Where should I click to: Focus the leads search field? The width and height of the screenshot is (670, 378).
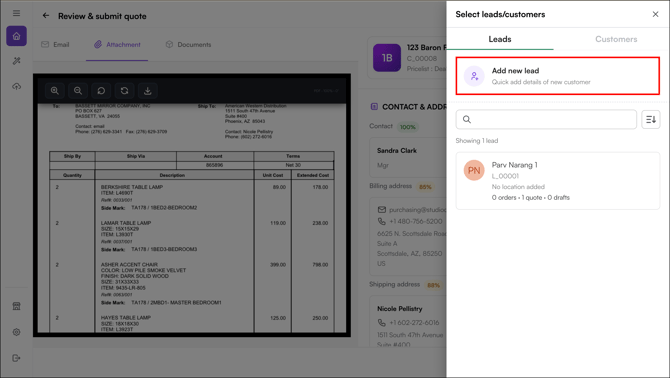546,120
